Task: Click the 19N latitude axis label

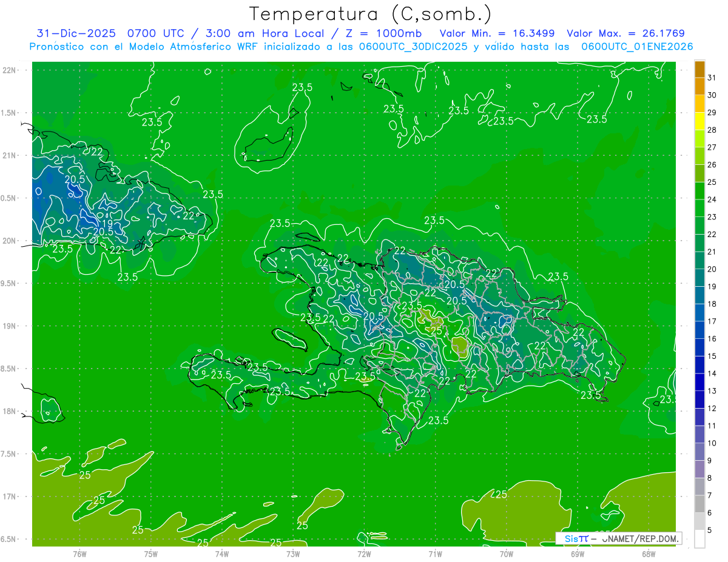Action: 10,326
